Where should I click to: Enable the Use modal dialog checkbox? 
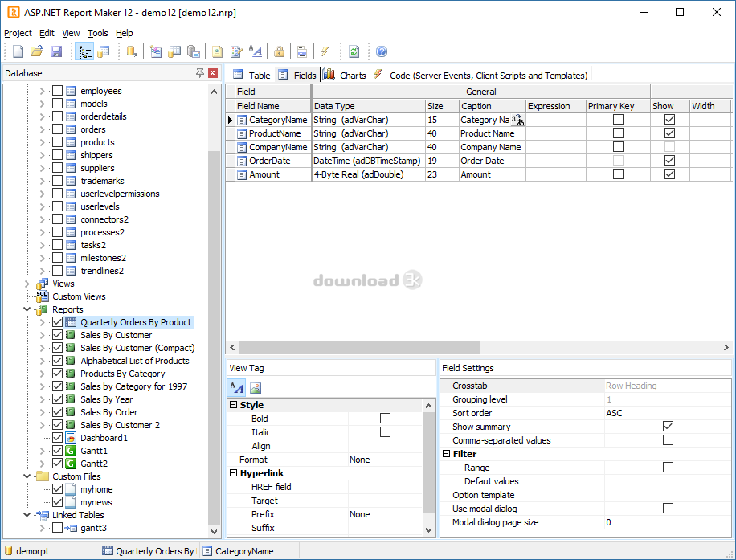pos(668,509)
